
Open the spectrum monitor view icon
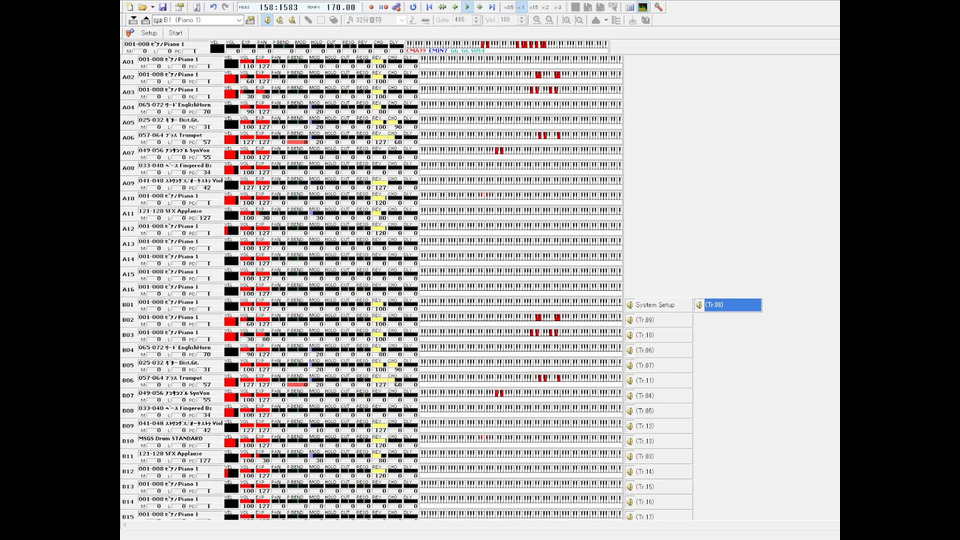click(643, 7)
